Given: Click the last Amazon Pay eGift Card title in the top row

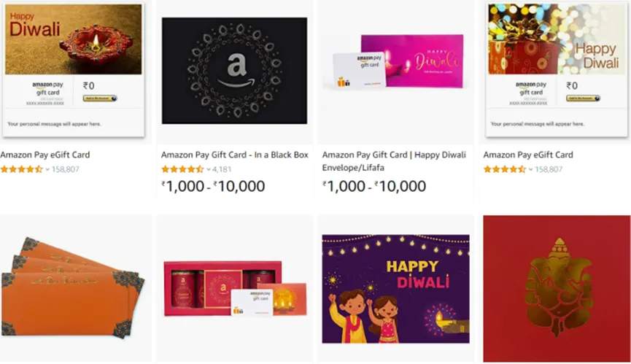Looking at the screenshot, I should point(528,155).
